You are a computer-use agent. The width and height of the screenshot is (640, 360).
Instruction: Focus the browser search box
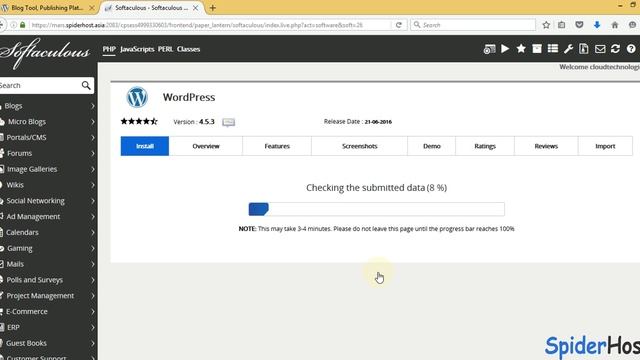pyautogui.click(x=473, y=25)
